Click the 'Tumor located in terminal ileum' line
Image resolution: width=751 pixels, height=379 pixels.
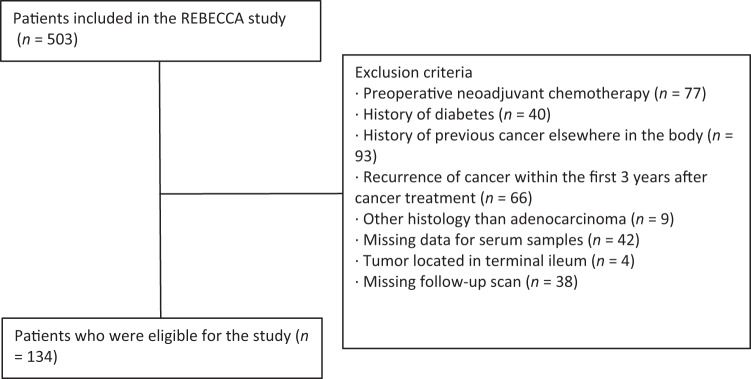click(x=495, y=261)
